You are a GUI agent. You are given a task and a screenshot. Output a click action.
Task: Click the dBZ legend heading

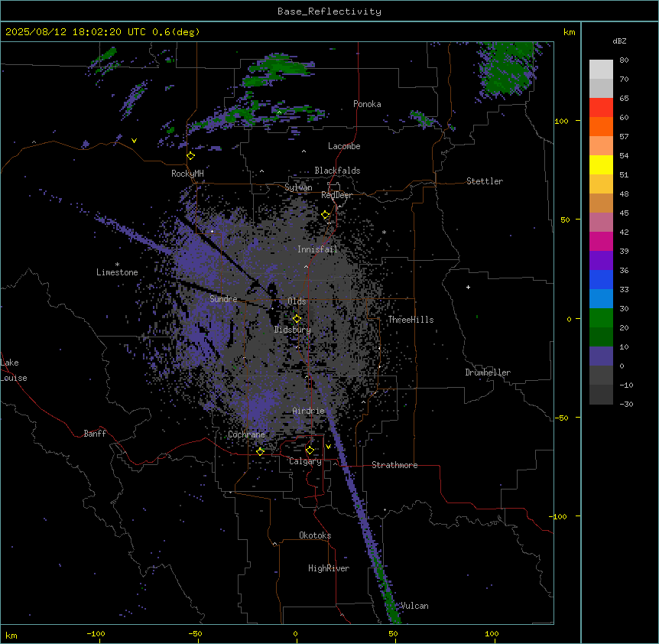619,41
